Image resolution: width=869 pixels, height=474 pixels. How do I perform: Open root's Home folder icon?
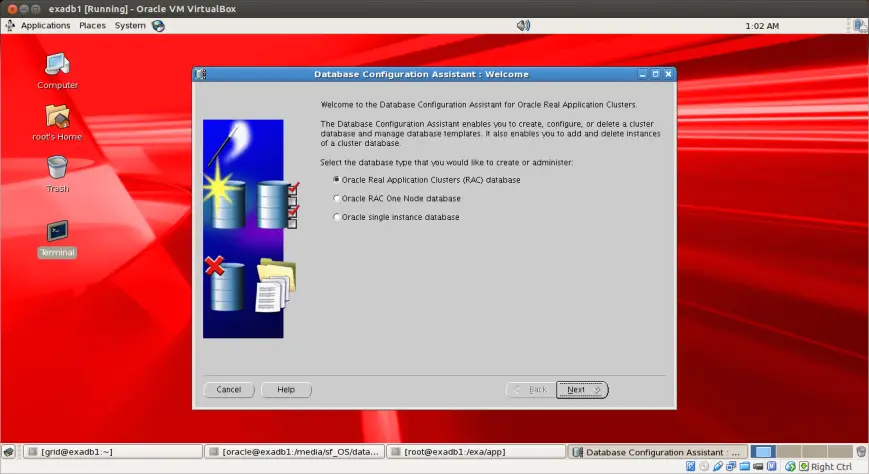pyautogui.click(x=57, y=117)
